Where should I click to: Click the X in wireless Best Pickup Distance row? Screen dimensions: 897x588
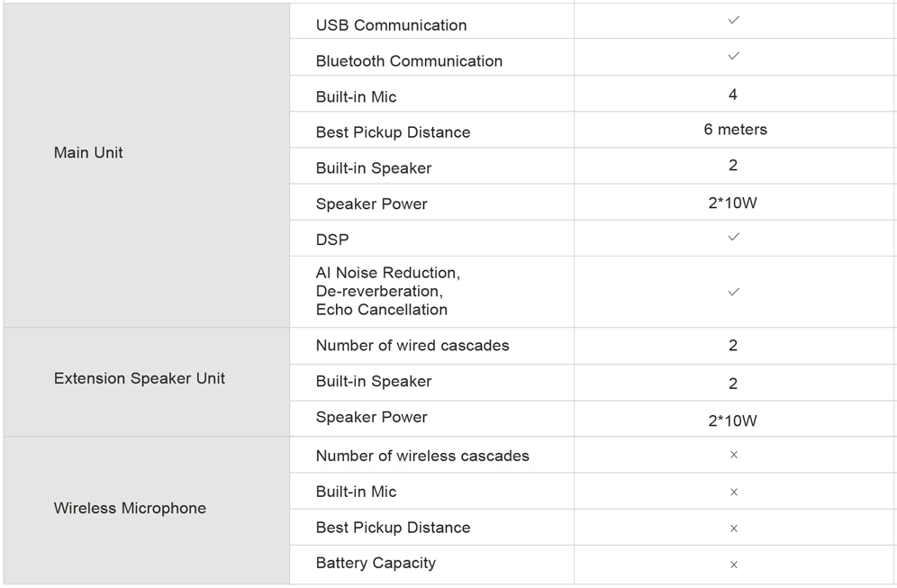734,529
